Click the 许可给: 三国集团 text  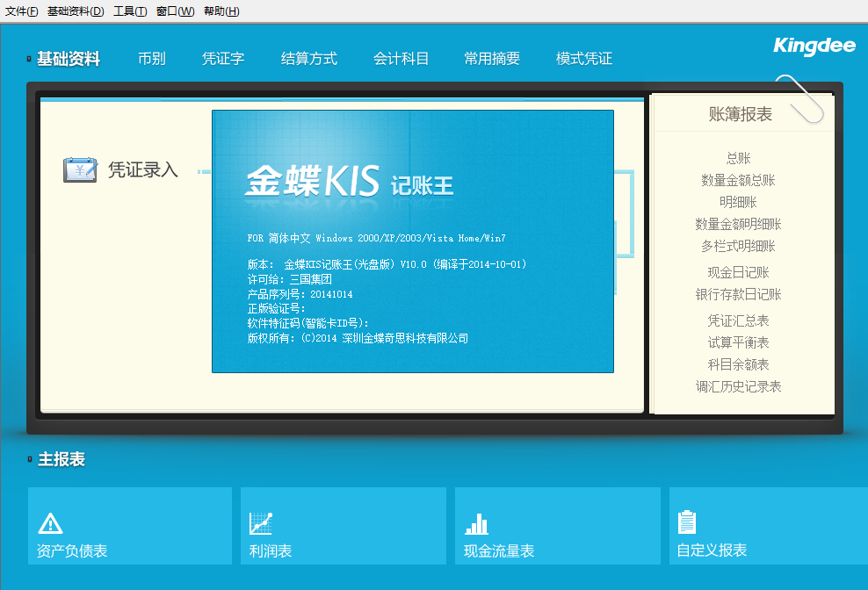point(290,279)
